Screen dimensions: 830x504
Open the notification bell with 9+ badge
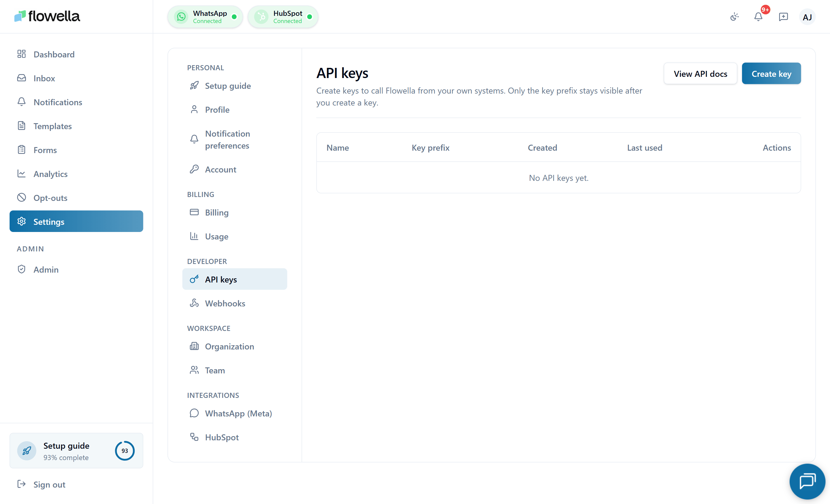pos(758,16)
